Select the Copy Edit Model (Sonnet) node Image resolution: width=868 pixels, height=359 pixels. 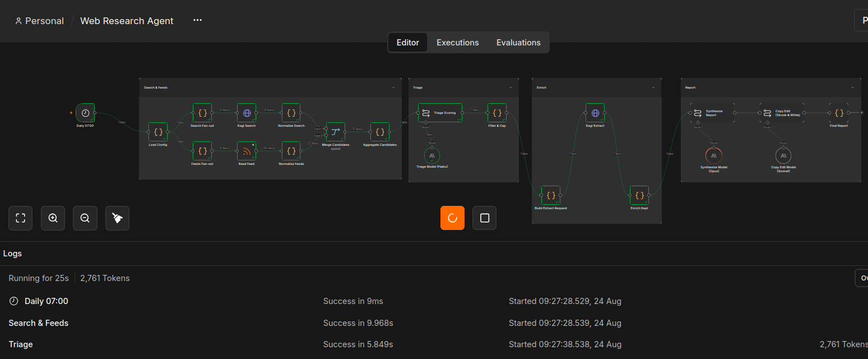(x=783, y=155)
